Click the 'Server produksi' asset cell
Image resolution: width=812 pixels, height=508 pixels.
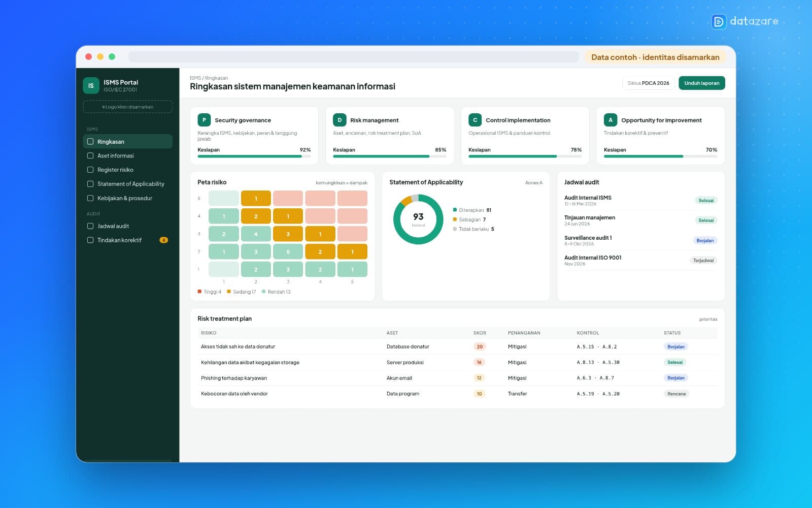(x=405, y=362)
